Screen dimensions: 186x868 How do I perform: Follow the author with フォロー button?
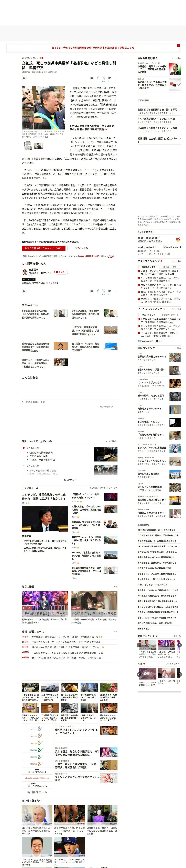[x=61, y=272]
